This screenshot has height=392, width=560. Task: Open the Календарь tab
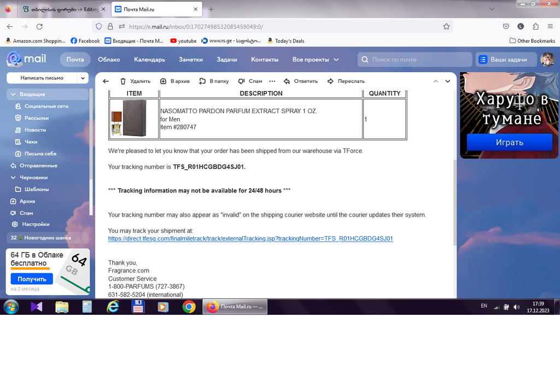149,60
